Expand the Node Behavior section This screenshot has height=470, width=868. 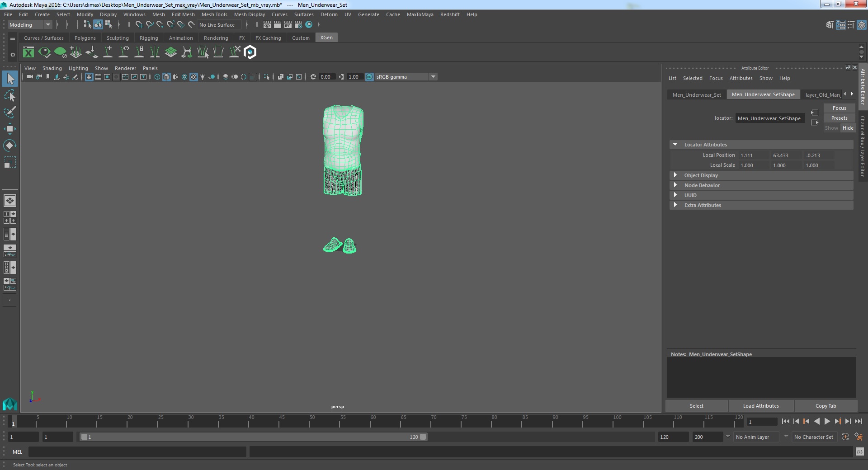[675, 185]
